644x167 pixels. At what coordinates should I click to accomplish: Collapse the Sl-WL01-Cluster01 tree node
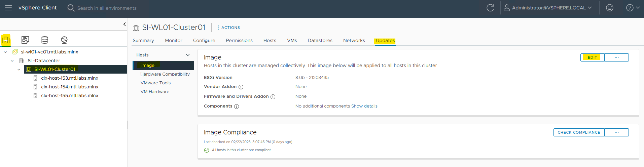click(x=19, y=70)
